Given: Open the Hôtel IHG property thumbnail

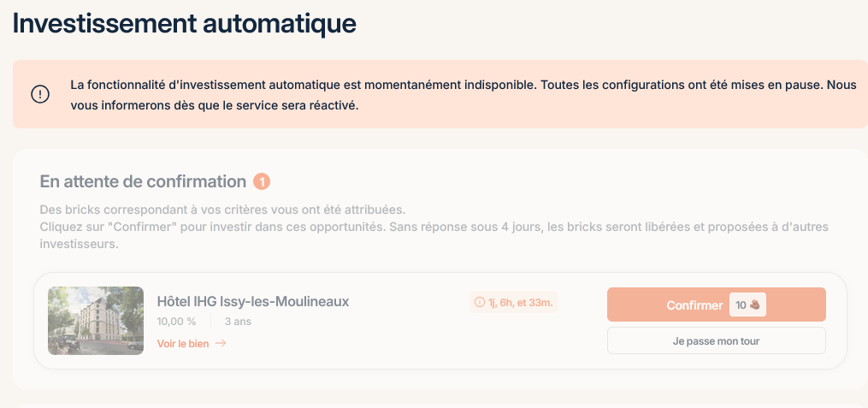Looking at the screenshot, I should click(96, 321).
